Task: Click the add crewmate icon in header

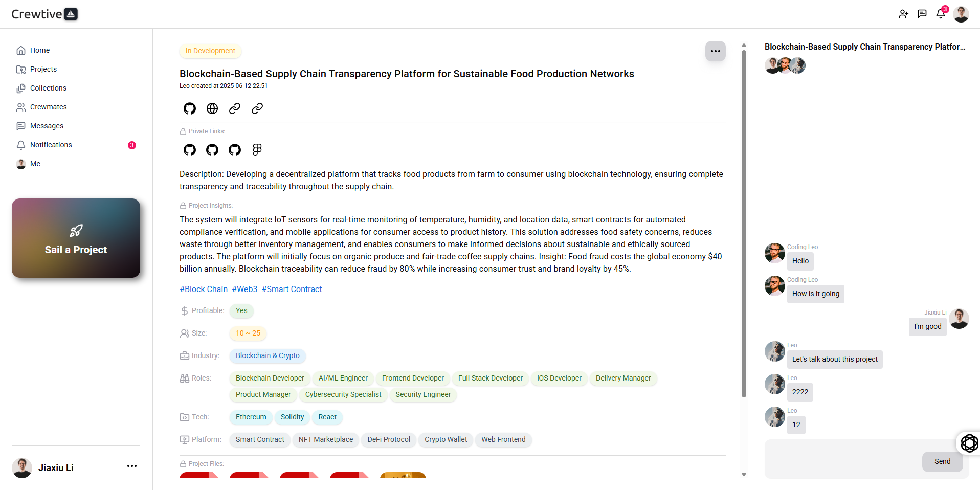Action: click(904, 14)
